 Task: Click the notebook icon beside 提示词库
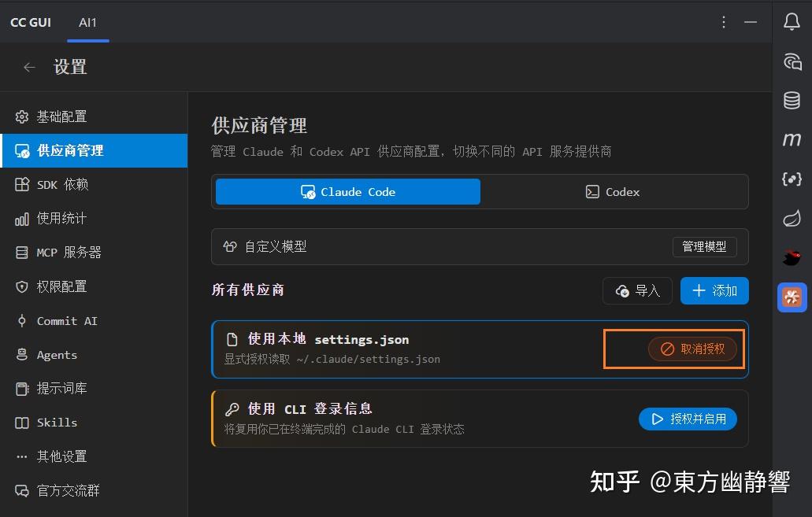pos(22,389)
